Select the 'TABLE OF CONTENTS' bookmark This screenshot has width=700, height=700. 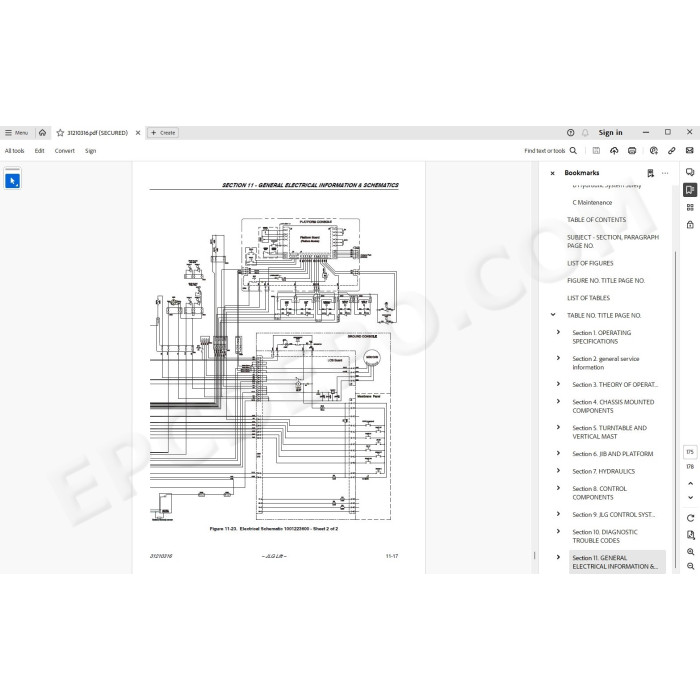[596, 220]
